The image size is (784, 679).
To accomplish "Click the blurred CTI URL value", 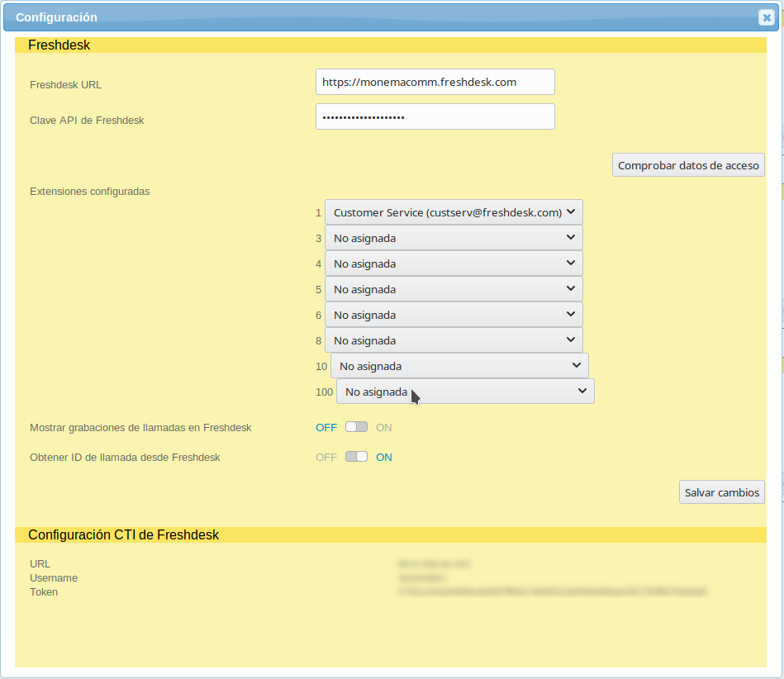I will (434, 563).
